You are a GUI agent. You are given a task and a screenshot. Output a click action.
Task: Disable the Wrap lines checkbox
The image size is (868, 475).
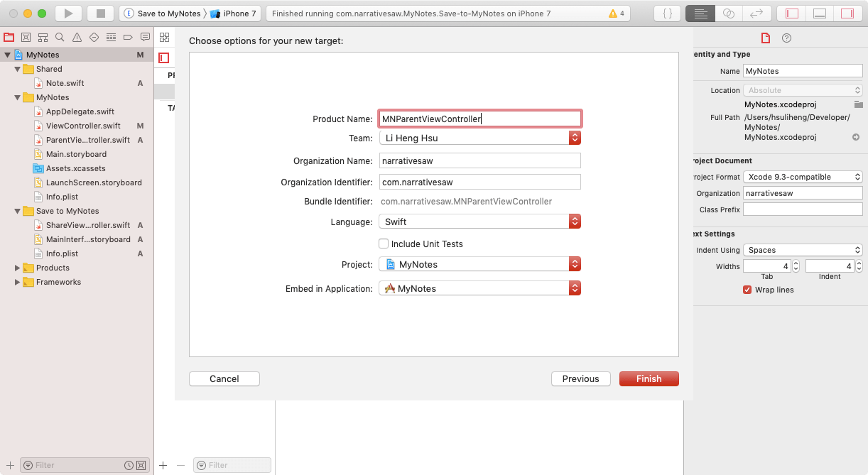[747, 290]
